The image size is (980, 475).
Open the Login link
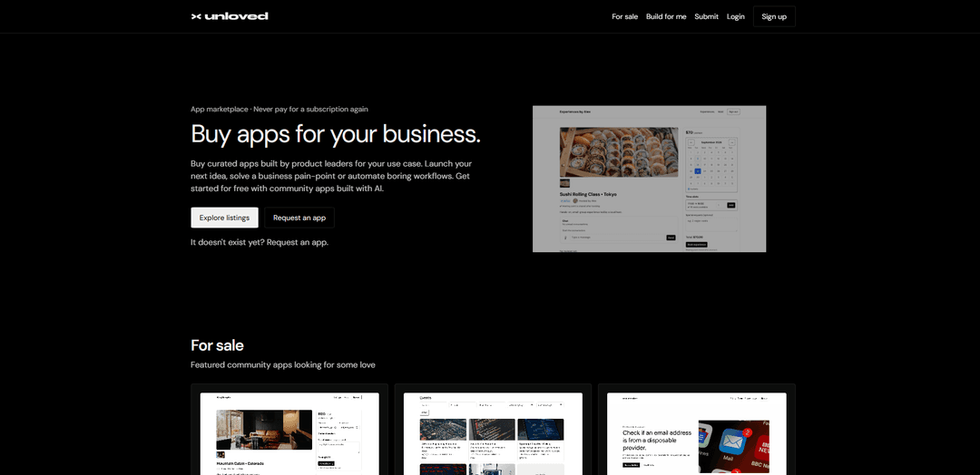[736, 16]
